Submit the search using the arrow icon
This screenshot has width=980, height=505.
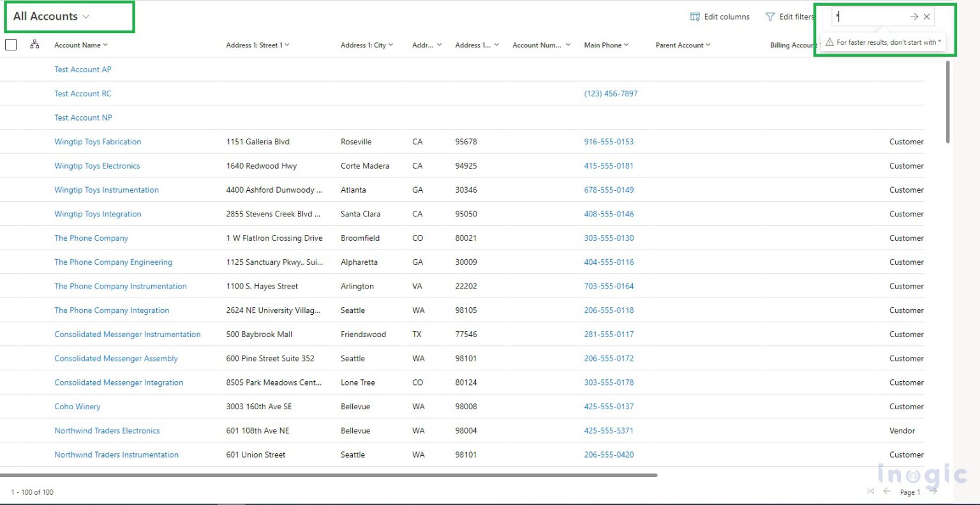(x=914, y=17)
